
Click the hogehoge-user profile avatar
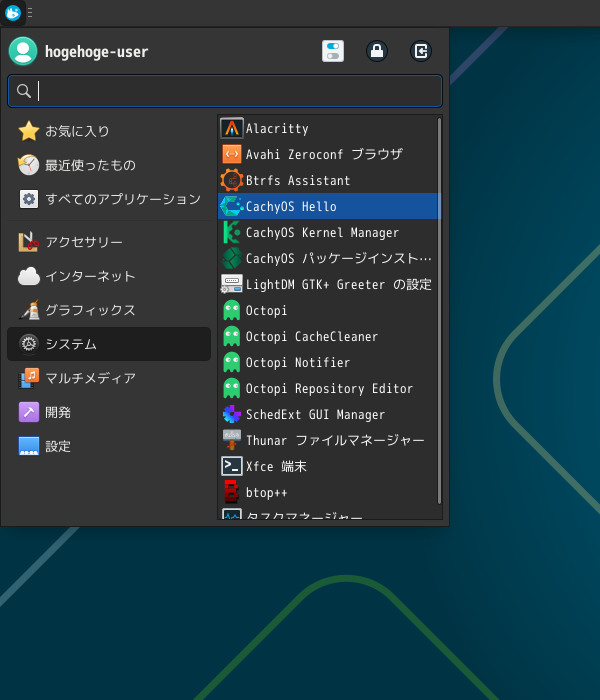coord(23,51)
